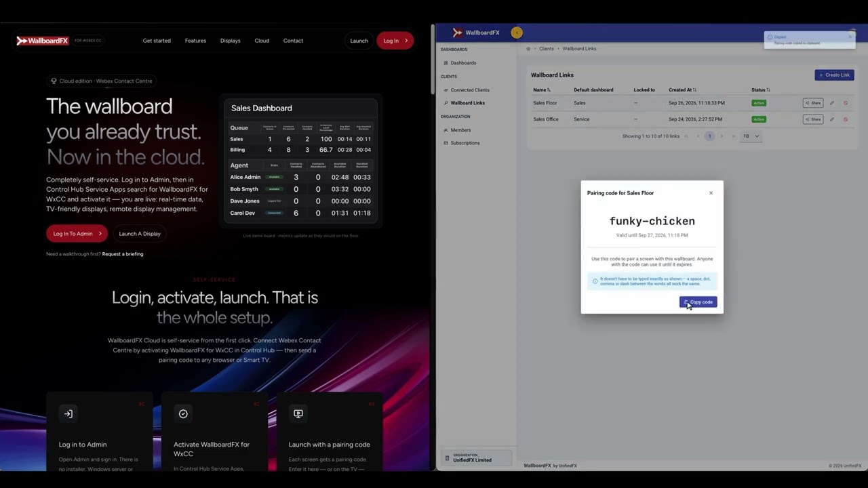Click the WallboardFX logo on the website

(x=42, y=41)
